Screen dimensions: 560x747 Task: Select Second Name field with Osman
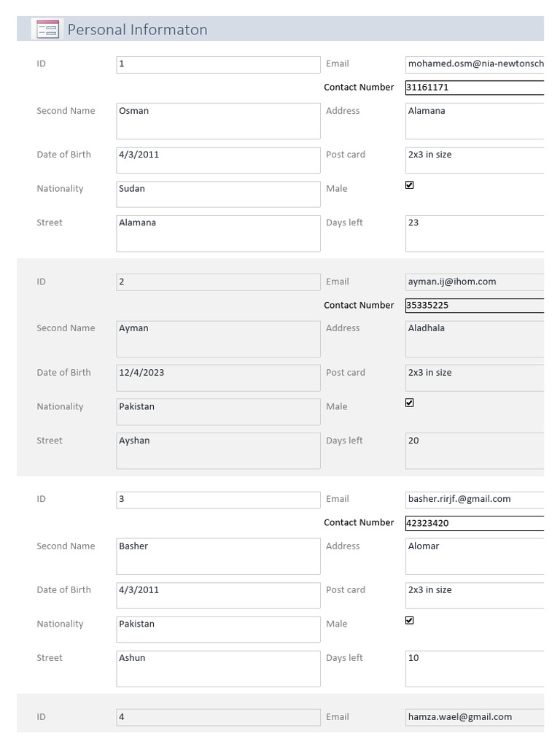218,121
